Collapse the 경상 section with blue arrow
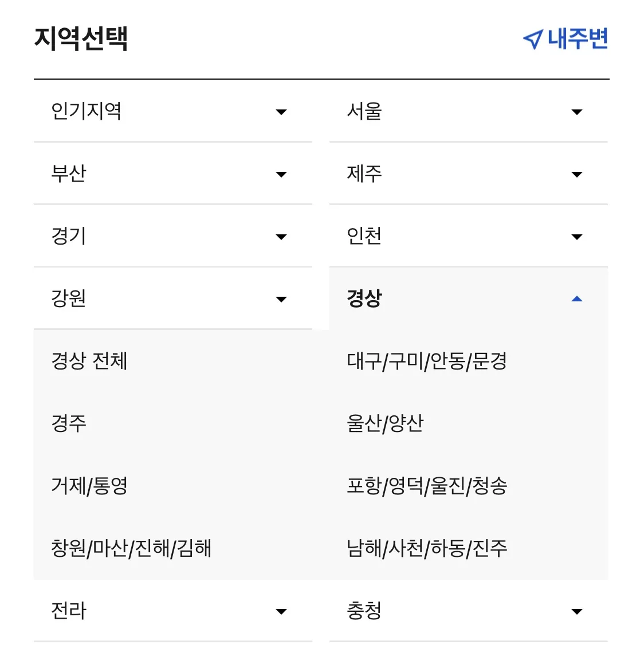Image resolution: width=644 pixels, height=668 pixels. coord(577,298)
